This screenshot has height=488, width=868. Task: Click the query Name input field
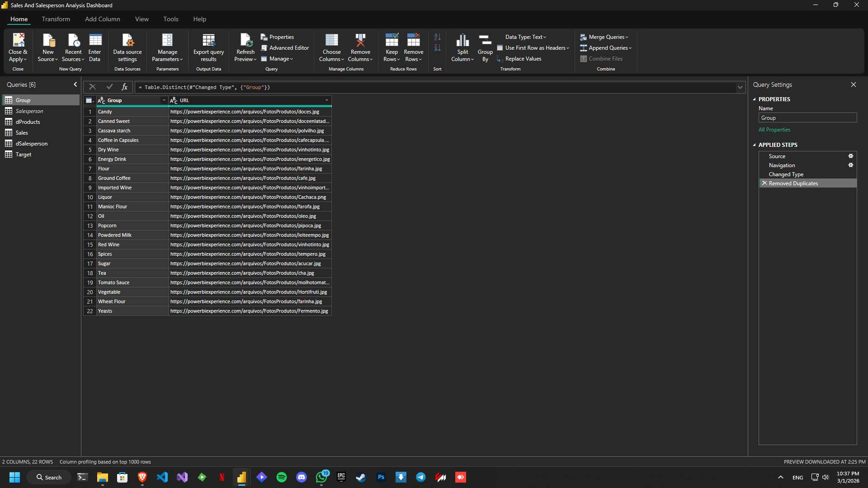[807, 118]
